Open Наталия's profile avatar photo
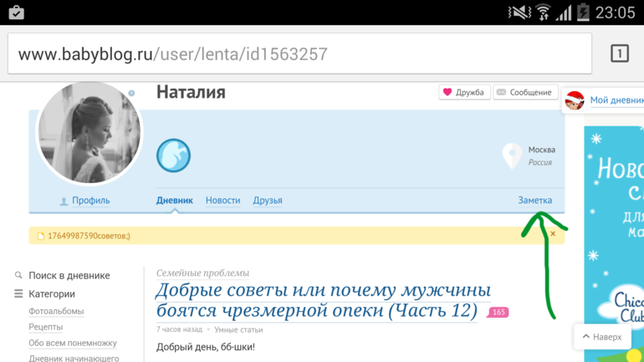 coord(89,132)
